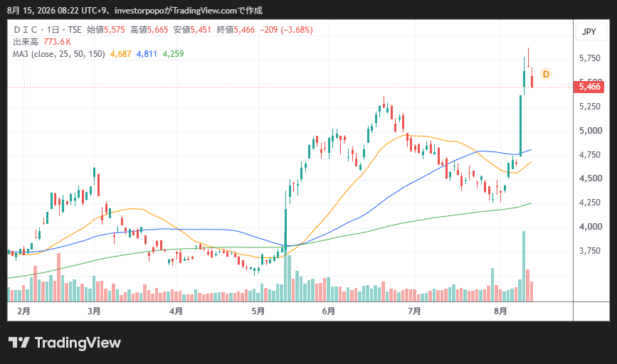Click the 5,750 price axis label
The width and height of the screenshot is (617, 364).
590,58
